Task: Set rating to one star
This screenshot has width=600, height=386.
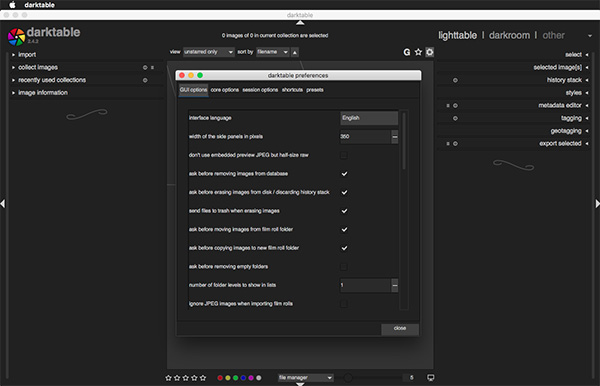Action: pyautogui.click(x=168, y=378)
